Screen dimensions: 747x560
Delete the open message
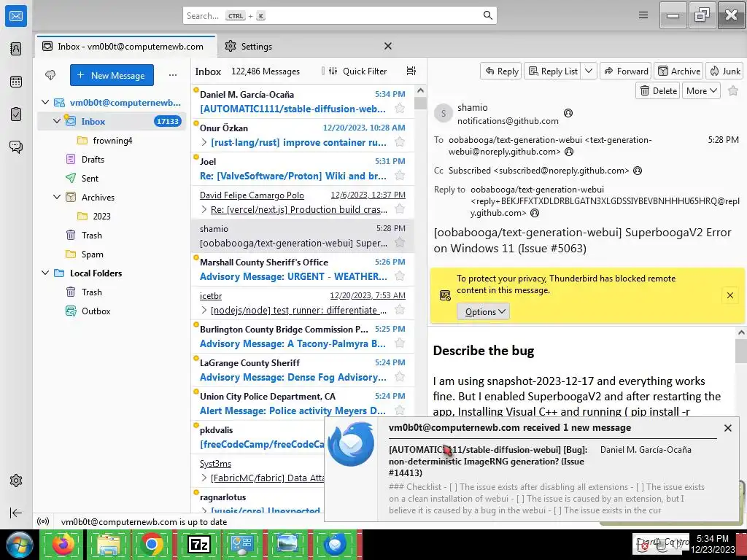[658, 90]
